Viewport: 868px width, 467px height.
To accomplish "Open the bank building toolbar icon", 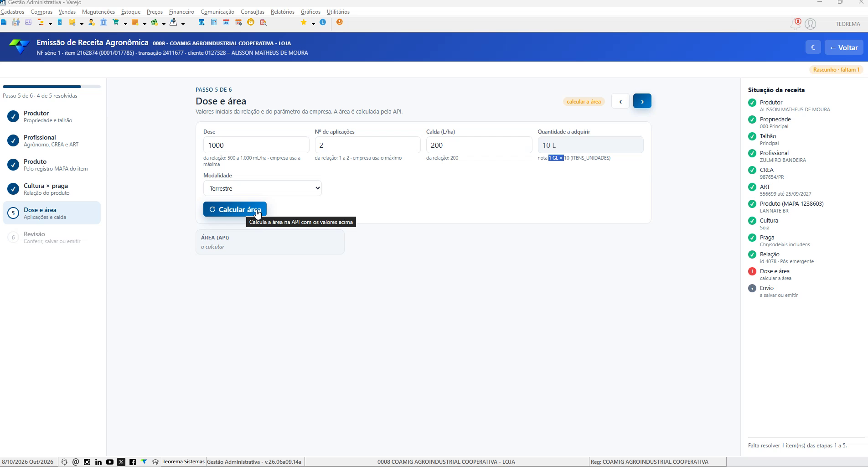I will [103, 22].
